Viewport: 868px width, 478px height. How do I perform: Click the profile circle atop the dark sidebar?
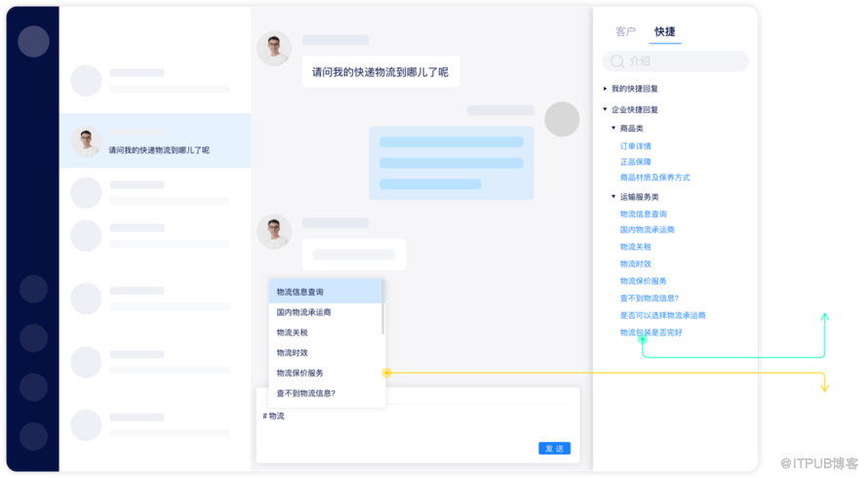click(33, 41)
